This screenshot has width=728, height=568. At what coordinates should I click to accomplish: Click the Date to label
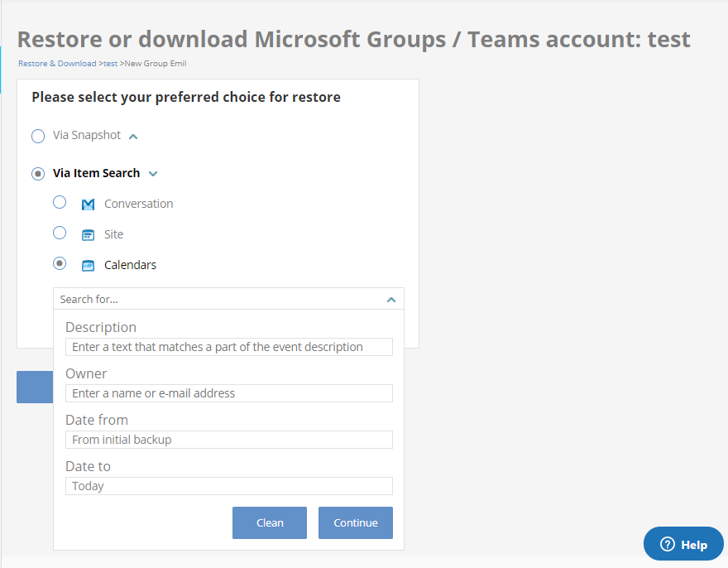88,466
